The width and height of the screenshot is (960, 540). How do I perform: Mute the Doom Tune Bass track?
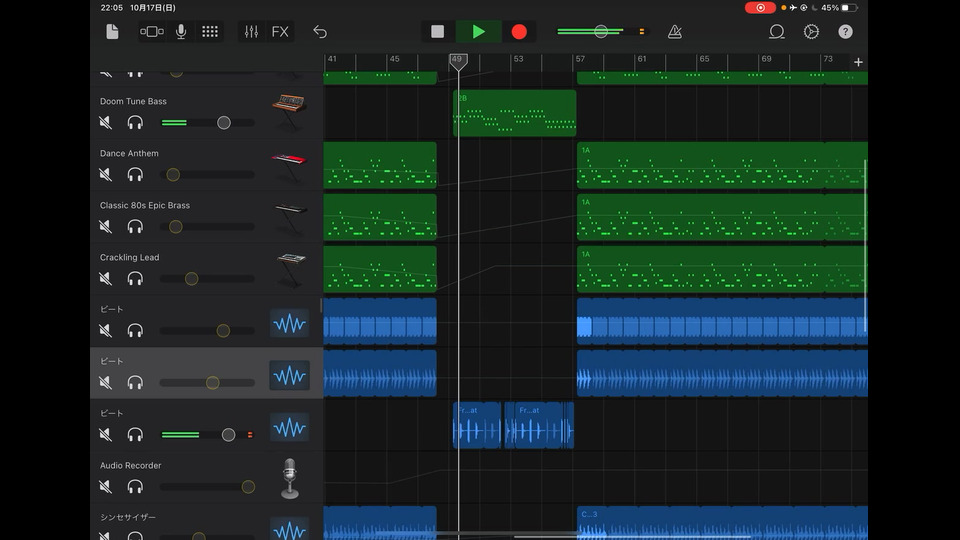coord(106,123)
